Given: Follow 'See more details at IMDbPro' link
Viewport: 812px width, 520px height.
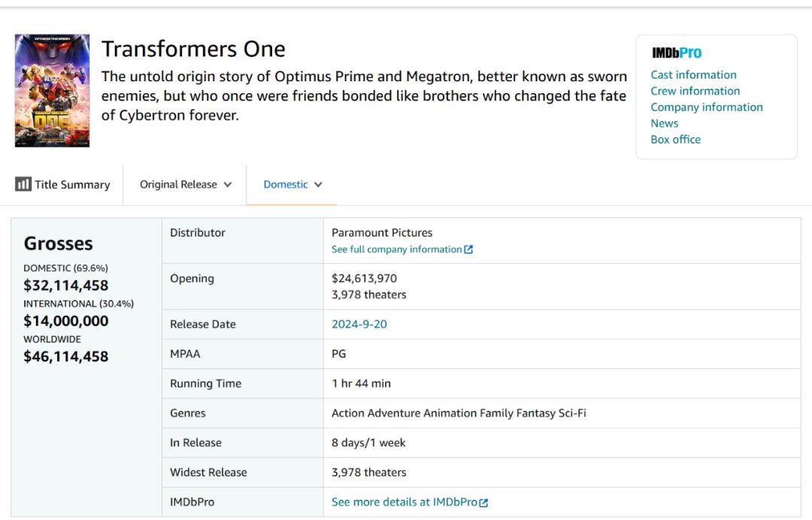Looking at the screenshot, I should (404, 502).
